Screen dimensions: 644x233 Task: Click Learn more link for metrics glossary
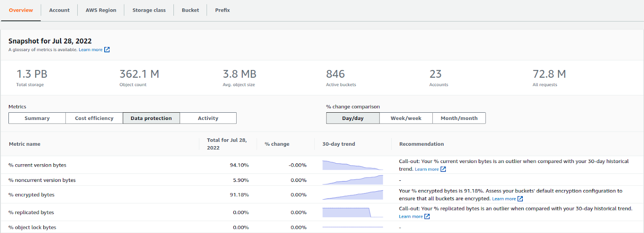point(91,49)
